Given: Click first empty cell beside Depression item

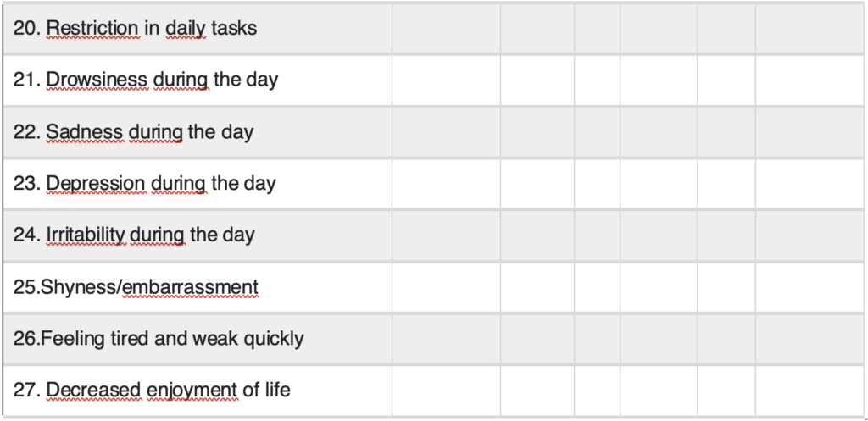Looking at the screenshot, I should (x=445, y=184).
